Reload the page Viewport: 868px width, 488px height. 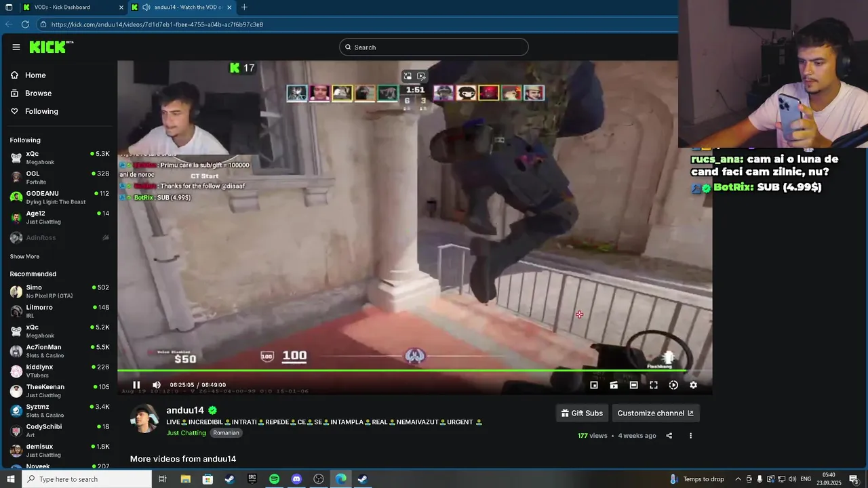(25, 24)
